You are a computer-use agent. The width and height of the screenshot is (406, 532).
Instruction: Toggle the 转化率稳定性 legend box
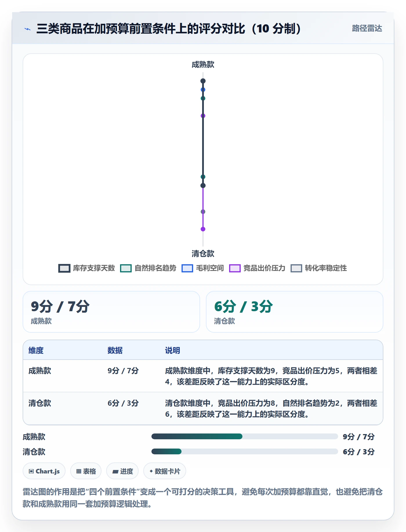pos(296,268)
